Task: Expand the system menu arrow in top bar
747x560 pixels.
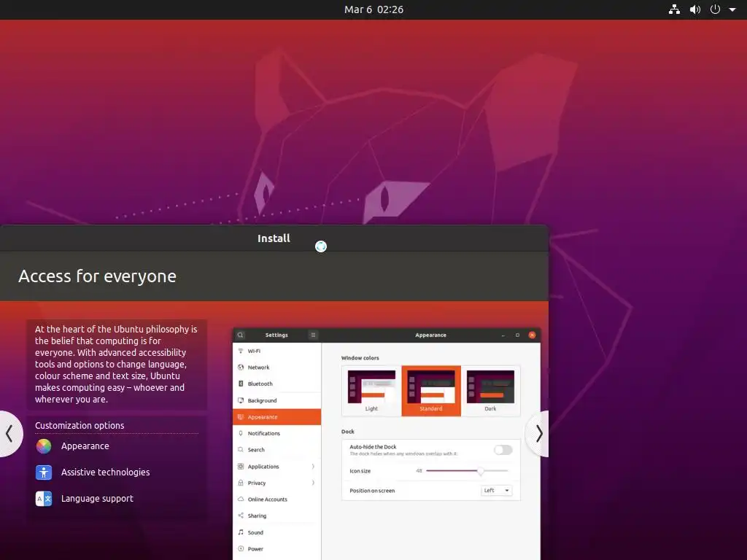Action: coord(732,9)
